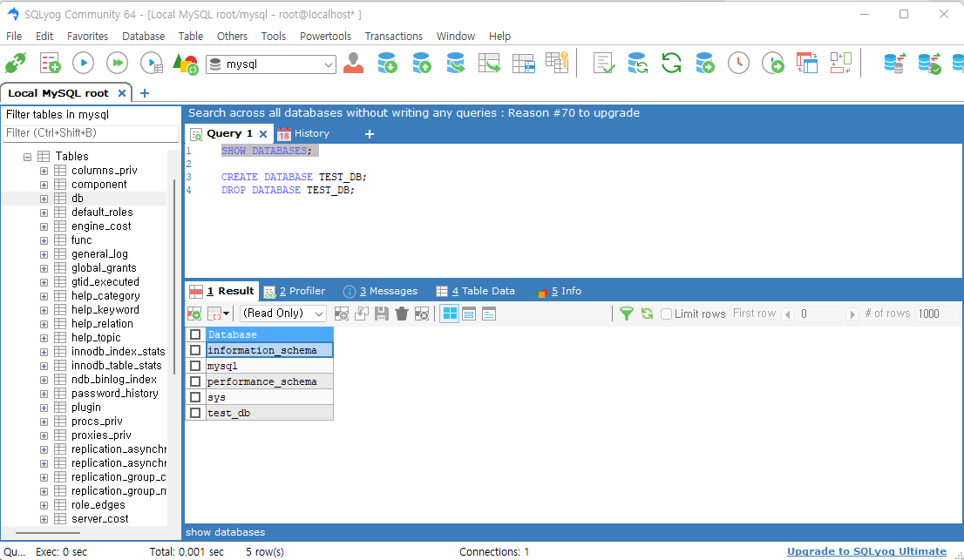
Task: Open the User Manager person icon
Action: (353, 63)
